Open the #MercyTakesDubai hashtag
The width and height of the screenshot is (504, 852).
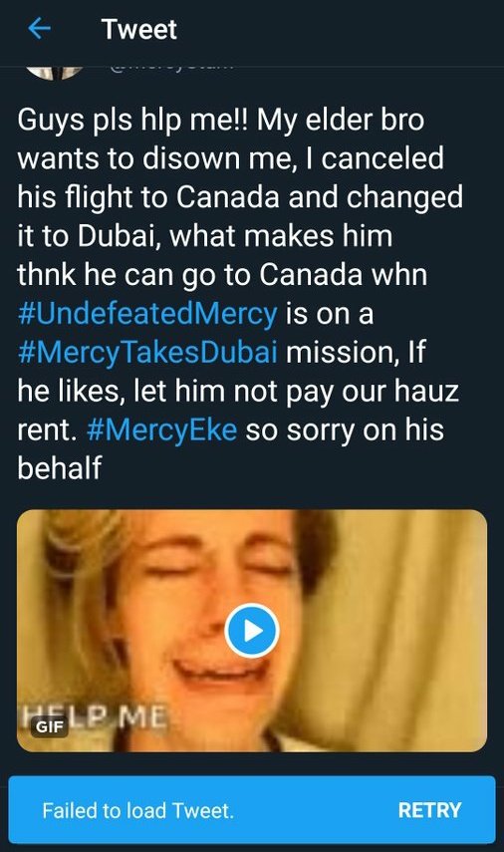pos(147,352)
